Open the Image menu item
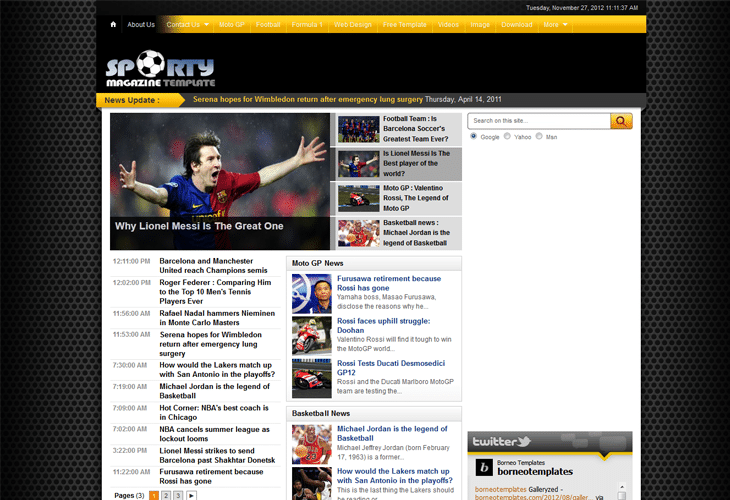This screenshot has width=730, height=500. click(480, 25)
